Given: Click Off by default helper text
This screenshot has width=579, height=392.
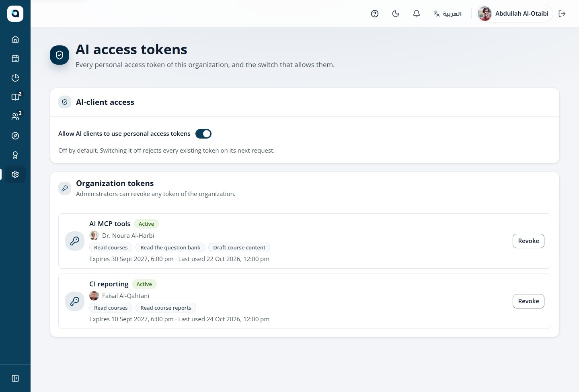Looking at the screenshot, I should pos(166,150).
